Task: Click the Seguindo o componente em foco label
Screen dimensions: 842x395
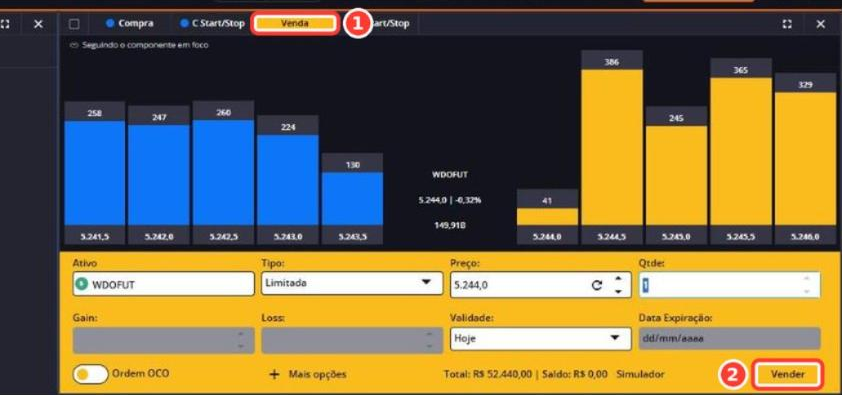Action: [x=145, y=46]
